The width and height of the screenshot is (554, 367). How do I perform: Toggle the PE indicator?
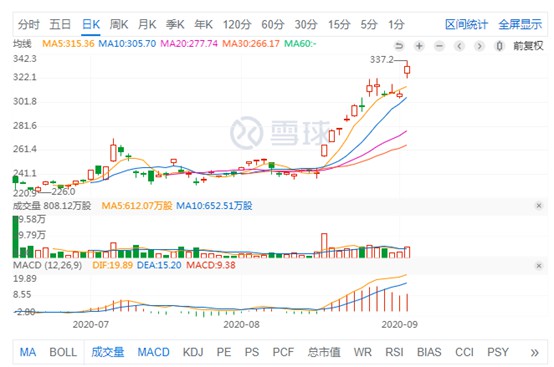tap(224, 352)
